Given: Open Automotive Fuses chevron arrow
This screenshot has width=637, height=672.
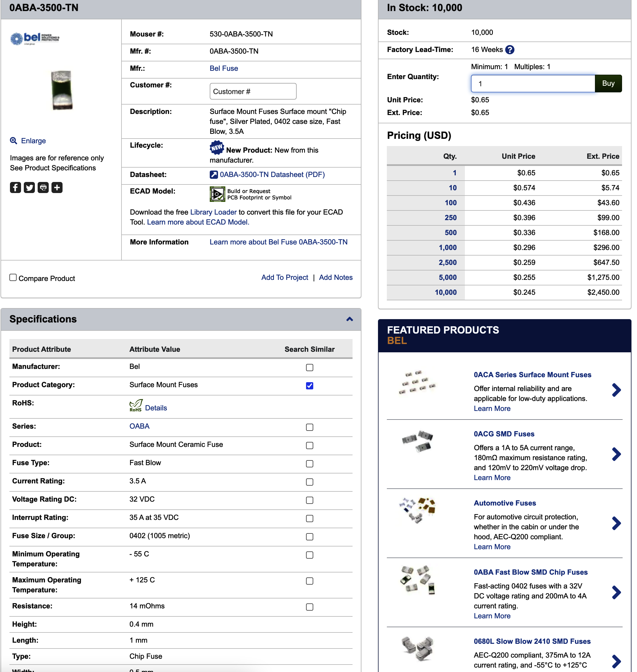Looking at the screenshot, I should [x=616, y=524].
